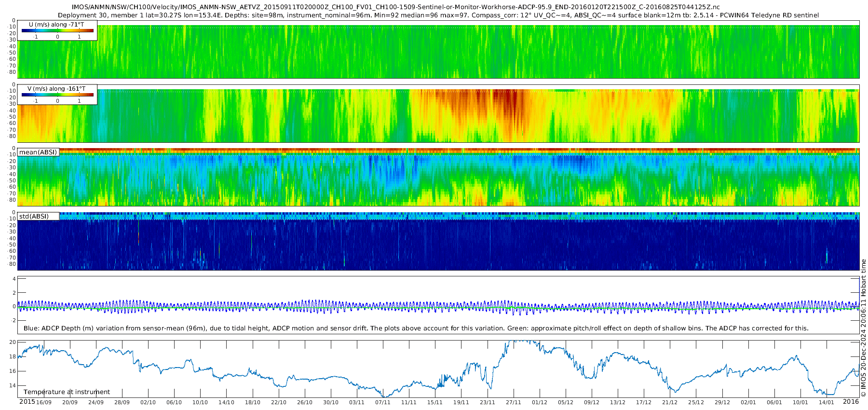Click the 4 tick on depth variation axis

click(x=14, y=279)
